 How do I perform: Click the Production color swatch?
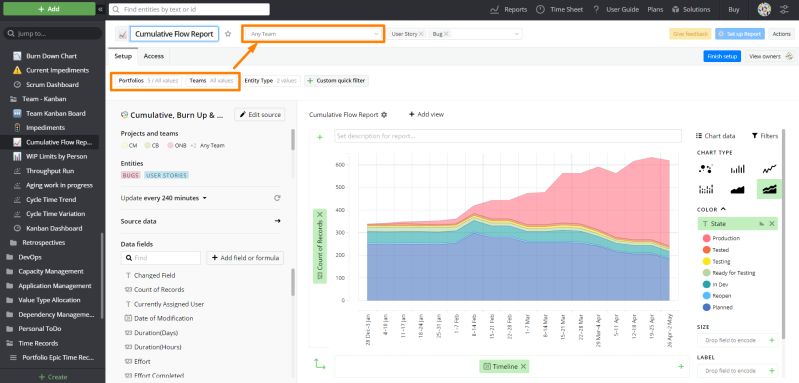(x=706, y=238)
